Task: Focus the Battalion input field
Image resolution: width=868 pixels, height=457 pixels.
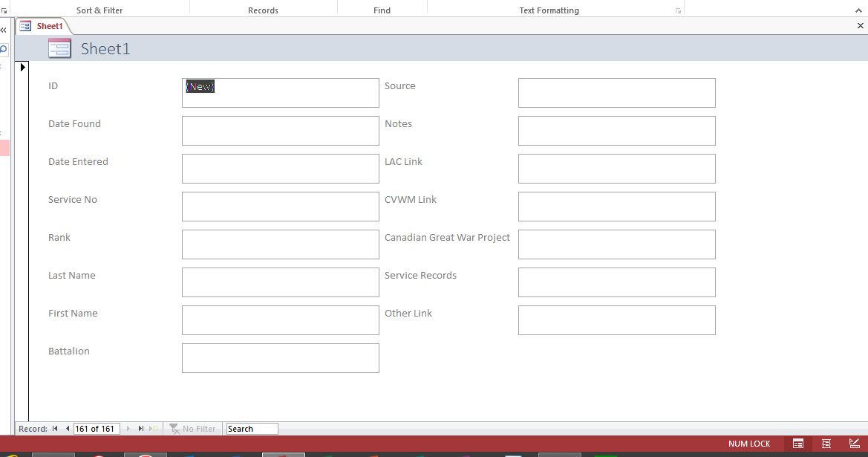Action: tap(280, 358)
